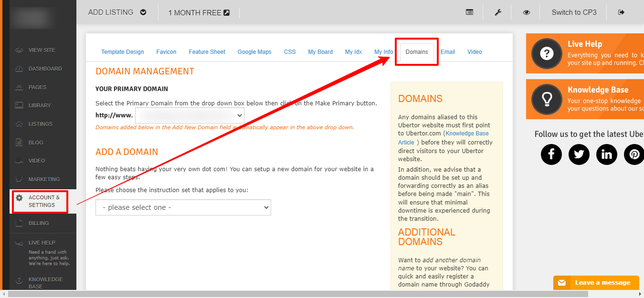Image resolution: width=644 pixels, height=298 pixels.
Task: Open Account & Settings in sidebar
Action: tap(44, 201)
